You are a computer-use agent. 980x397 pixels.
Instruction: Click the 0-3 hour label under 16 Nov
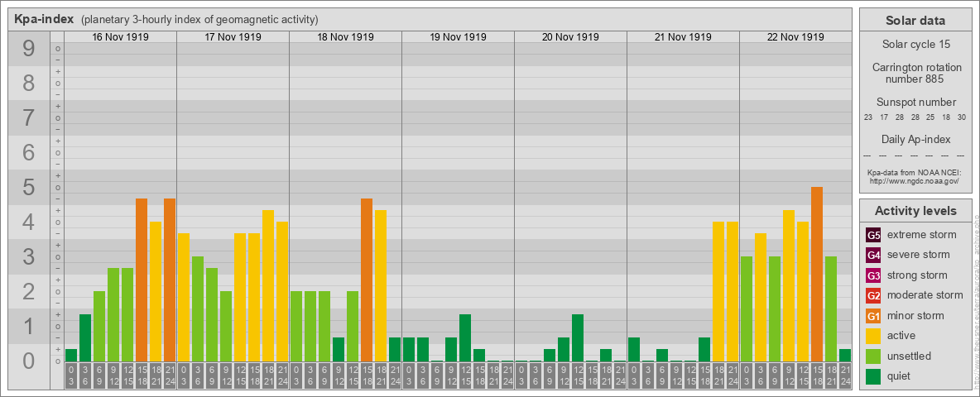click(x=71, y=377)
